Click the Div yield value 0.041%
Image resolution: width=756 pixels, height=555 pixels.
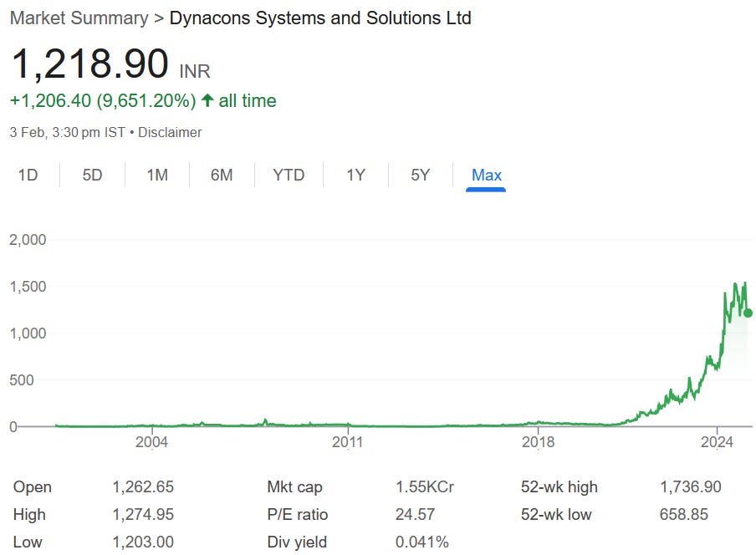421,542
